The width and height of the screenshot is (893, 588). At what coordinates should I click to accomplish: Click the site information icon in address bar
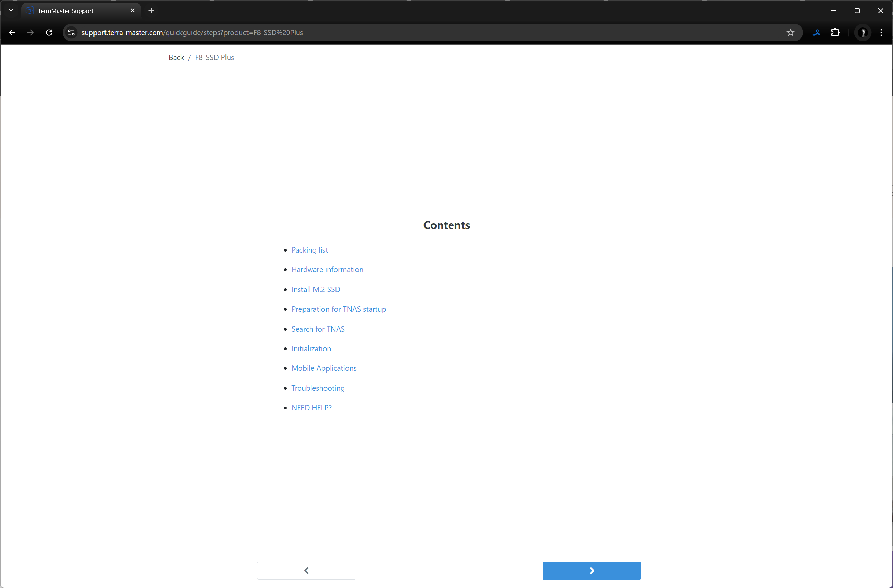[71, 33]
